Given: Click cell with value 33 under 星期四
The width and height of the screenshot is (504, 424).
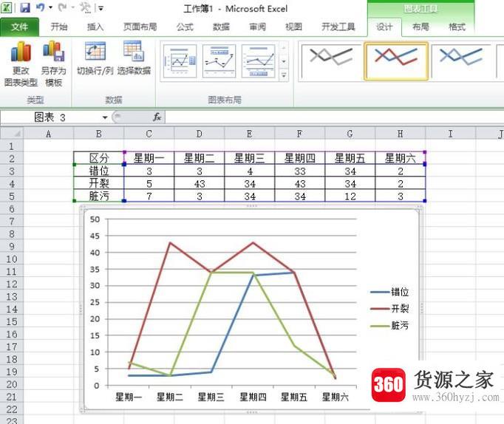Looking at the screenshot, I should (x=300, y=171).
